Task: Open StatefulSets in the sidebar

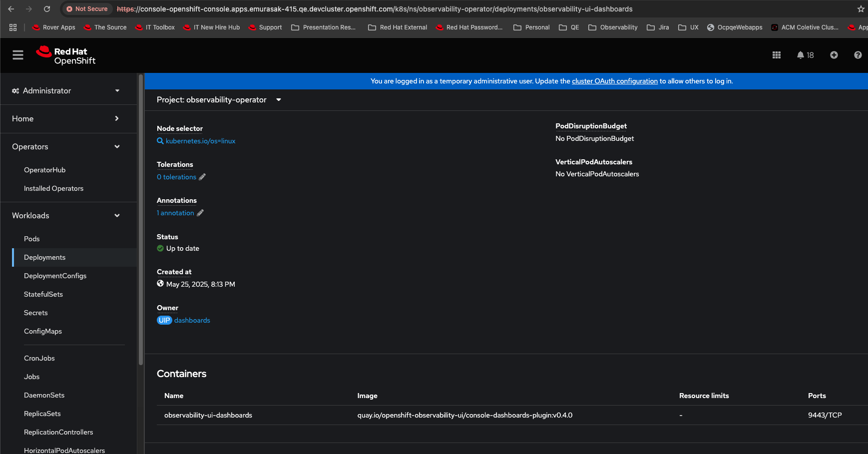Action: [43, 294]
